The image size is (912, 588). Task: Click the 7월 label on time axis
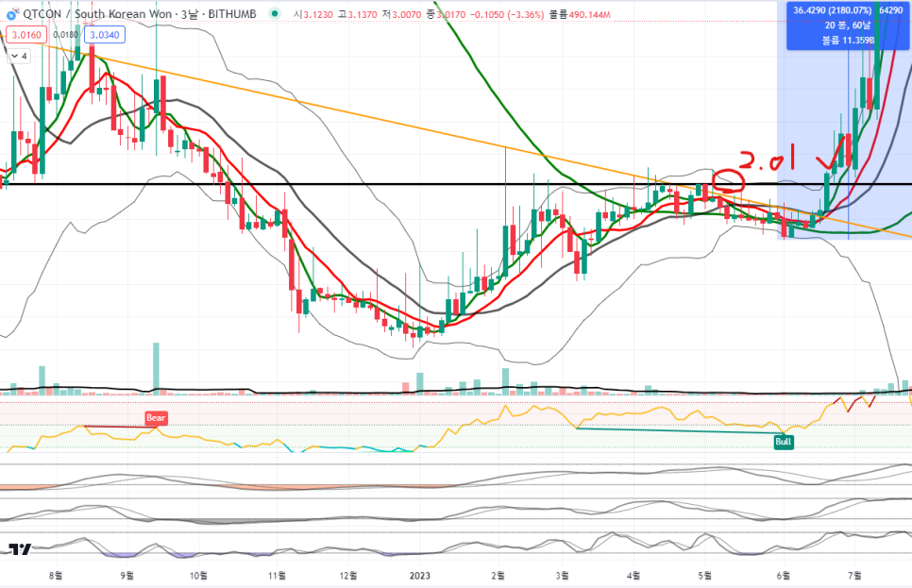pyautogui.click(x=854, y=575)
